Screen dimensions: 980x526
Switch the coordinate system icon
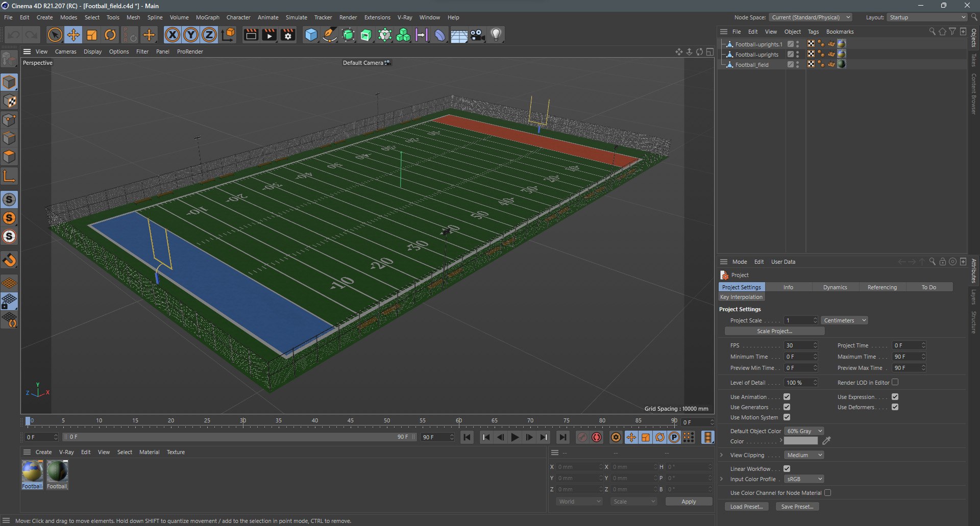tap(229, 35)
